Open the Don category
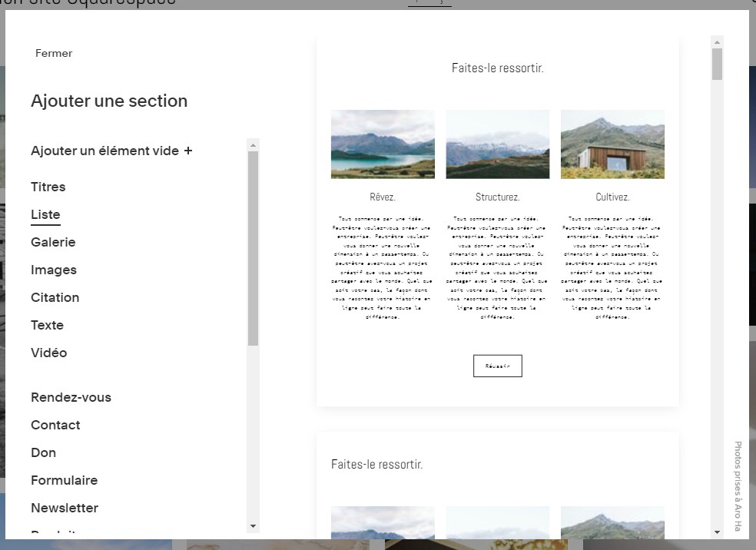The height and width of the screenshot is (550, 756). coord(43,452)
